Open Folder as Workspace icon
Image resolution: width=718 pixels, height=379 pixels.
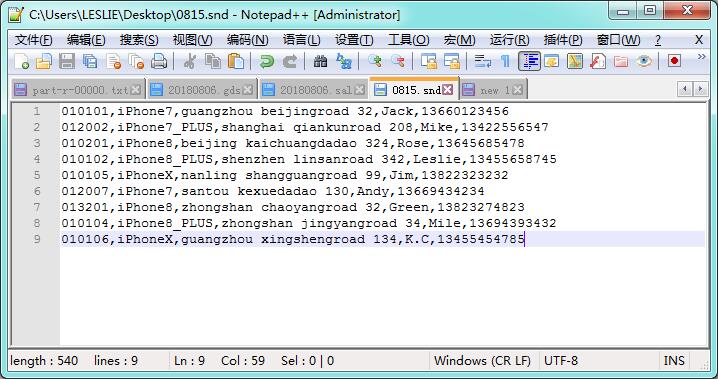620,61
